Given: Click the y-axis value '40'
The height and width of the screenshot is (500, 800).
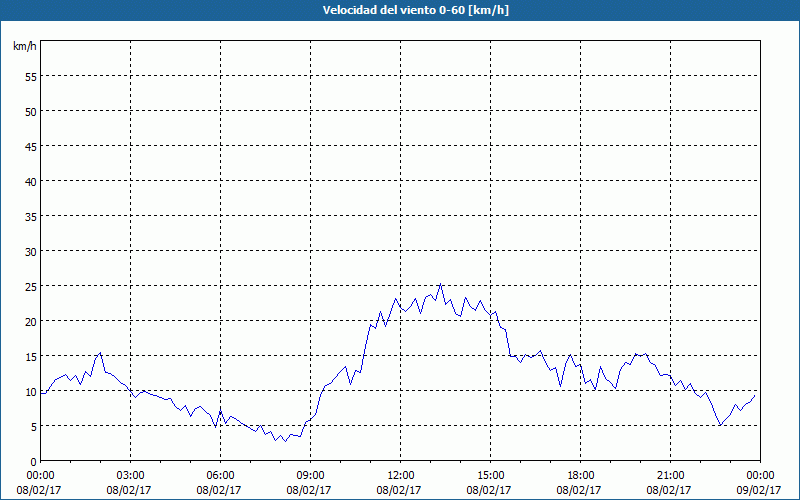Looking at the screenshot, I should pyautogui.click(x=31, y=182).
